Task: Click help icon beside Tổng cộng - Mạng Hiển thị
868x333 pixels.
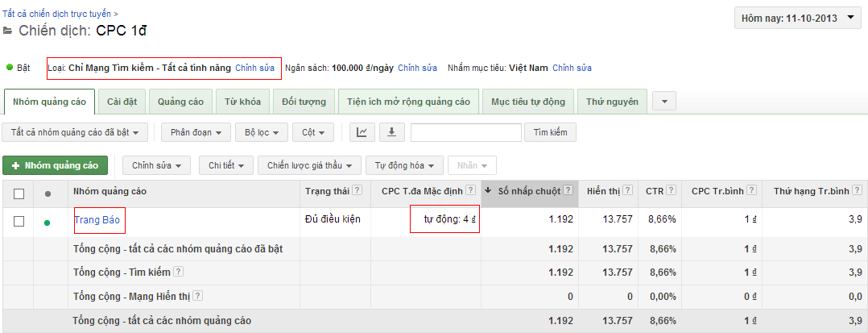Action: pyautogui.click(x=197, y=296)
